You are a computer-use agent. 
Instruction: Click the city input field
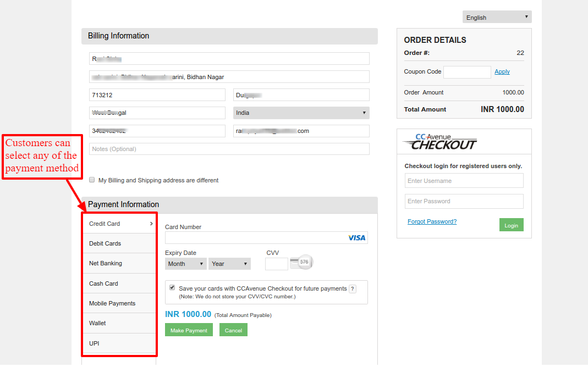(301, 94)
